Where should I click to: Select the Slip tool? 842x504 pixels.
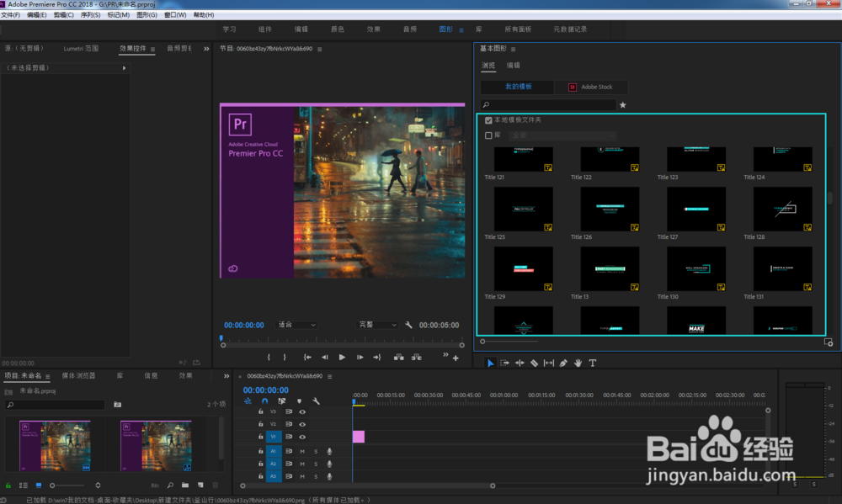[549, 363]
